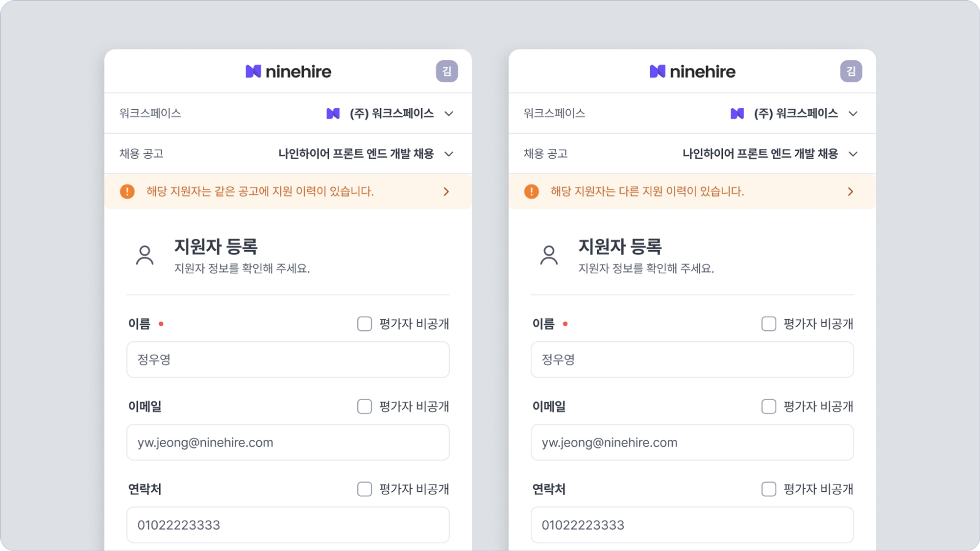Open the 김 profile avatar in right panel
The image size is (980, 551).
point(851,72)
